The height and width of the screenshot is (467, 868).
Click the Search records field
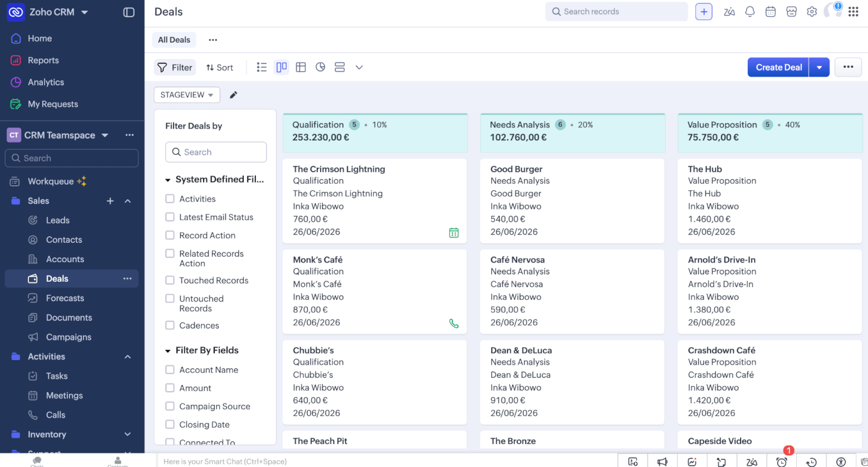pos(617,12)
